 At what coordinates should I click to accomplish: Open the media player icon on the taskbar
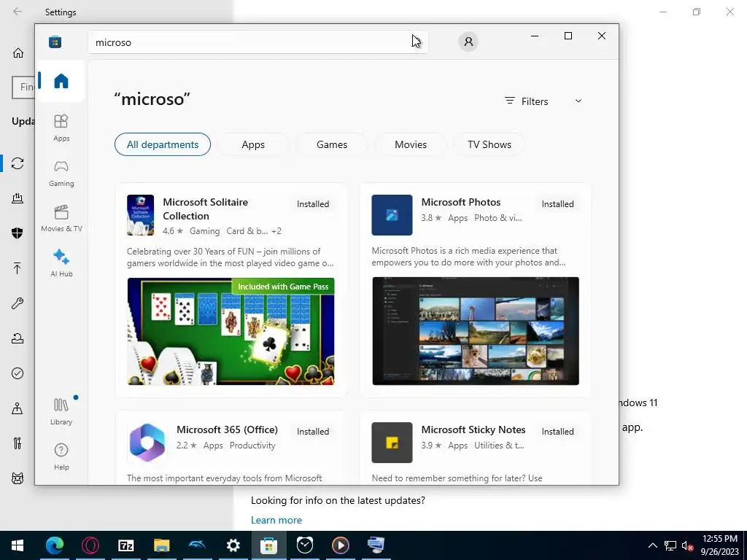coord(340,545)
